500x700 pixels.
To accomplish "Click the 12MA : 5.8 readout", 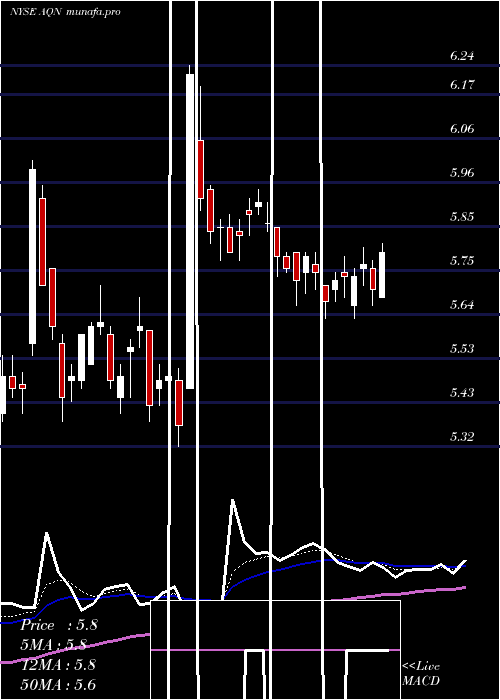I will click(58, 664).
